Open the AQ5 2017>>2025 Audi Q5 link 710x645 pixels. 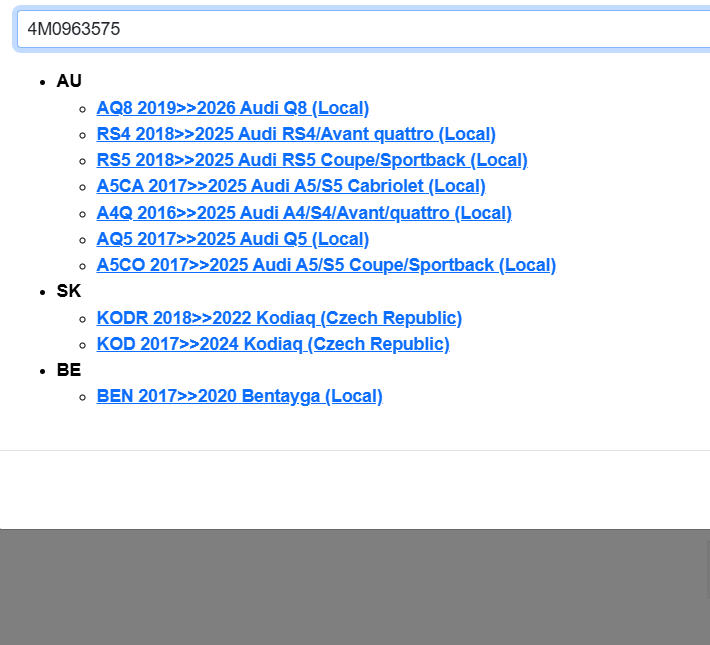point(232,239)
